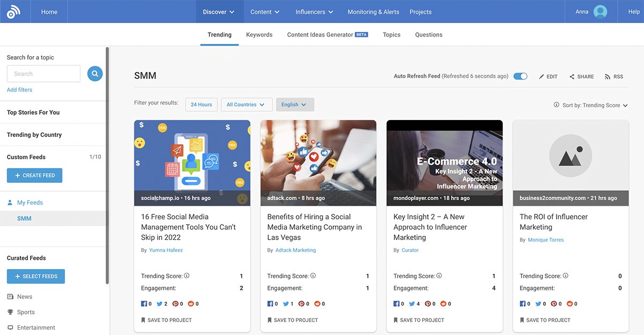Click the blue search magnifier button
The width and height of the screenshot is (644, 335).
pos(95,74)
